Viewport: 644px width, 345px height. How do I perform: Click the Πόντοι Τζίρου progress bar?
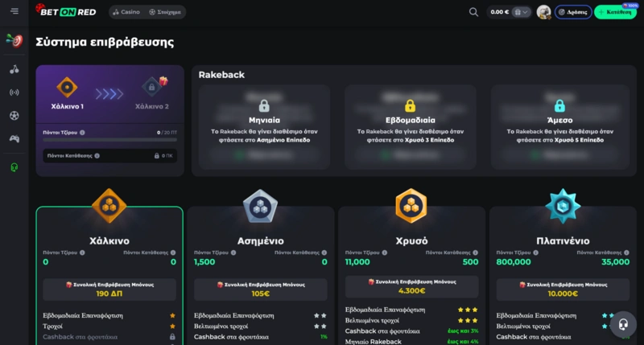tap(109, 140)
